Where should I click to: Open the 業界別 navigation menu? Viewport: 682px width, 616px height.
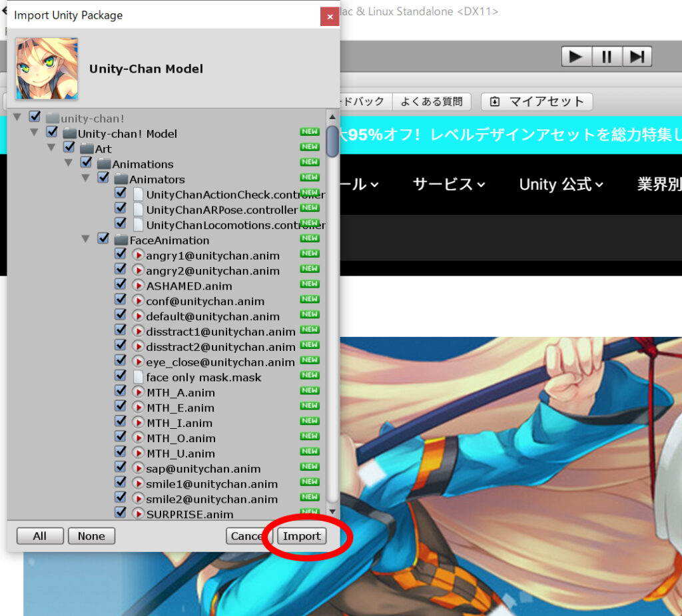tap(659, 184)
